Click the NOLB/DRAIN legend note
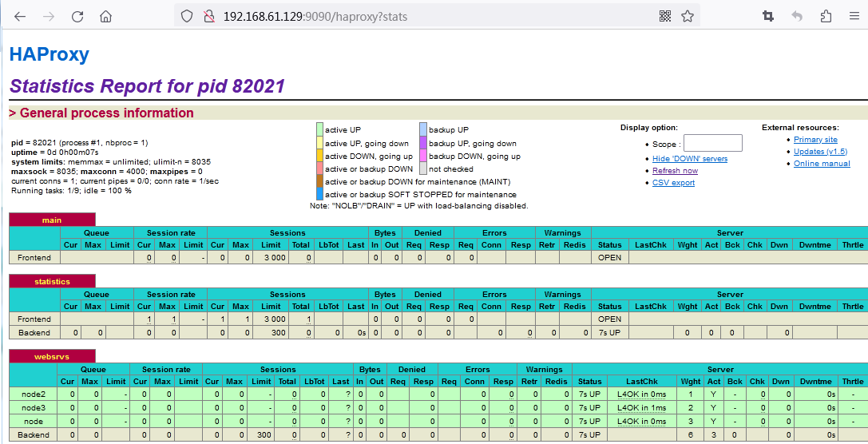The height and width of the screenshot is (444, 868). pos(419,206)
